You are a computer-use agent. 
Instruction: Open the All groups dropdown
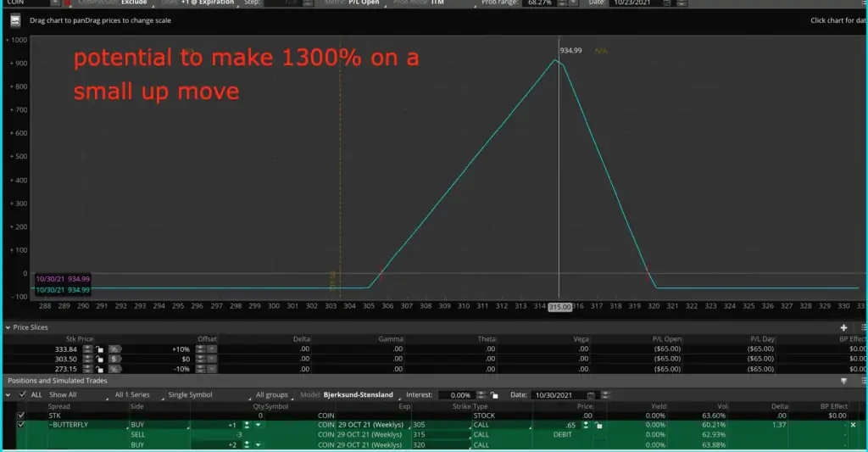click(x=274, y=395)
